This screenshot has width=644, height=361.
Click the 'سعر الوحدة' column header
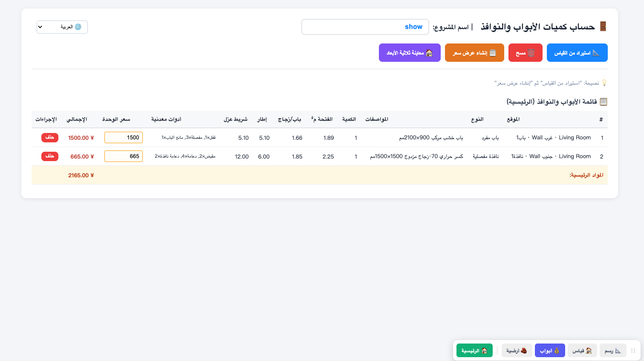coord(116,119)
